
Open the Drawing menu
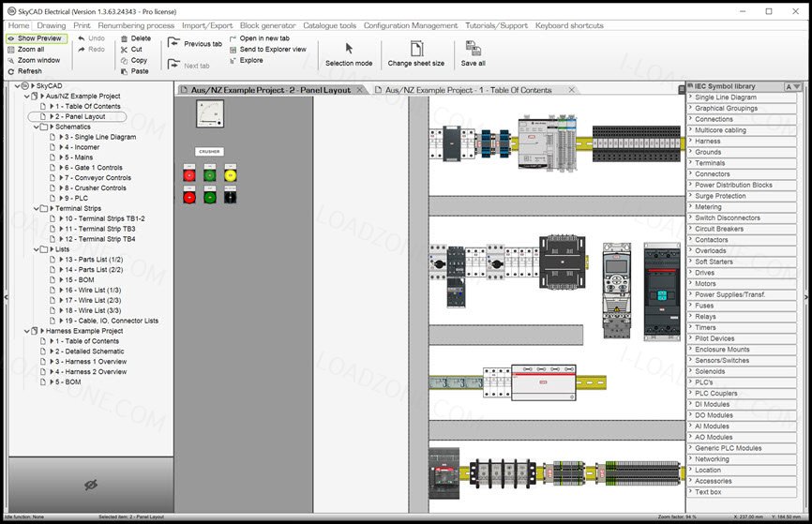[x=52, y=25]
